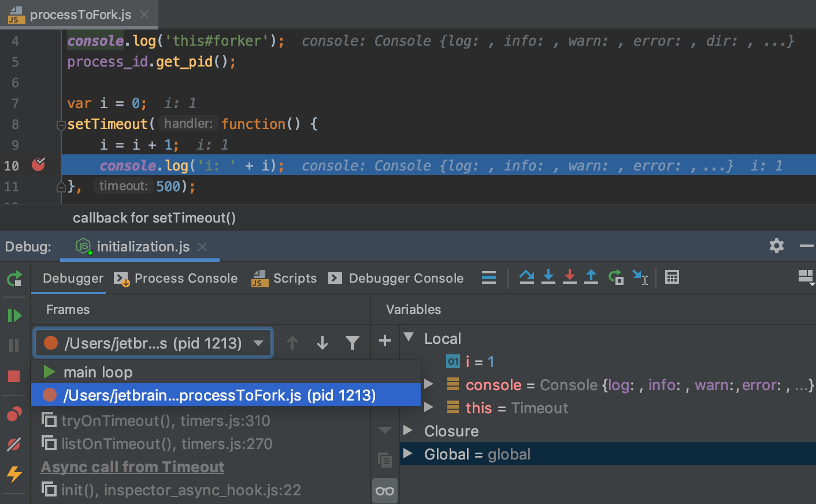Click the Step Into icon
This screenshot has width=816, height=504.
click(x=548, y=277)
